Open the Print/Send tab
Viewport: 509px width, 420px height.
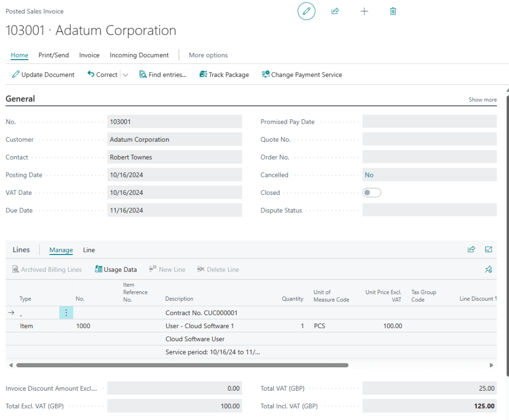pyautogui.click(x=54, y=55)
